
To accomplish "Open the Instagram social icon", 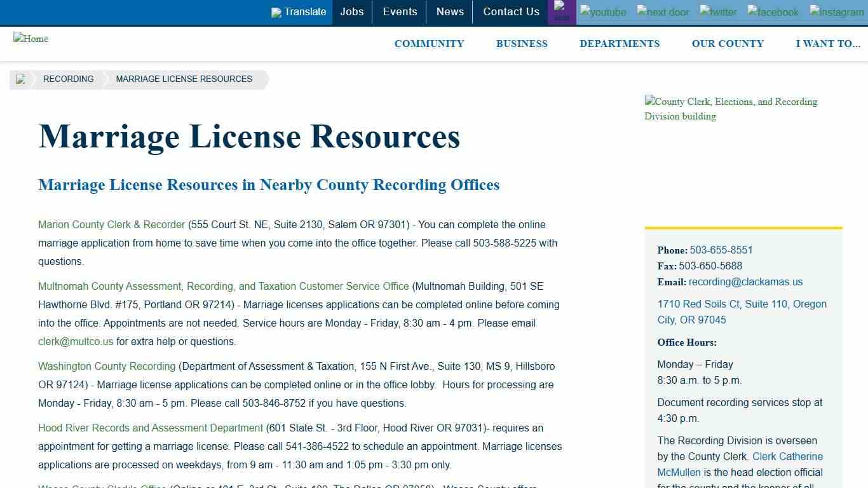I will pyautogui.click(x=836, y=12).
